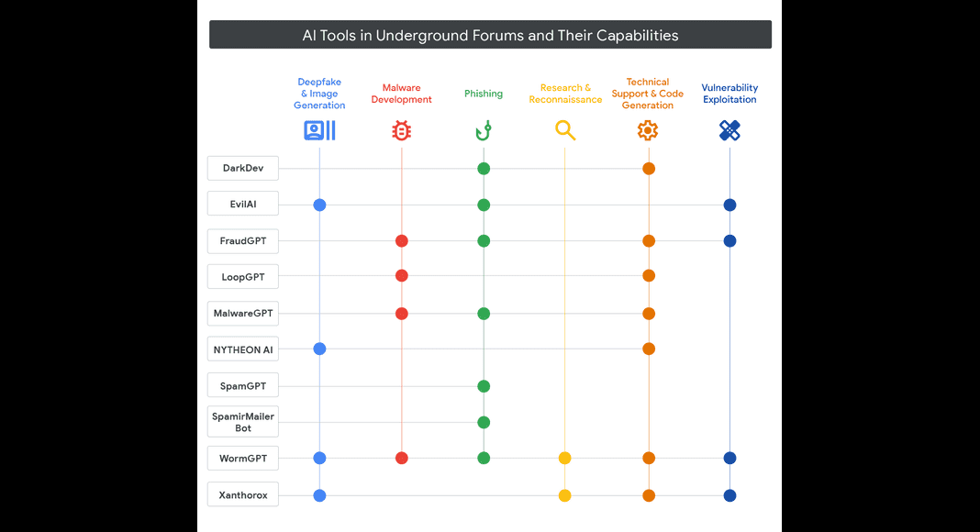Select the DarkDev label box
This screenshot has width=980, height=532.
[x=243, y=168]
